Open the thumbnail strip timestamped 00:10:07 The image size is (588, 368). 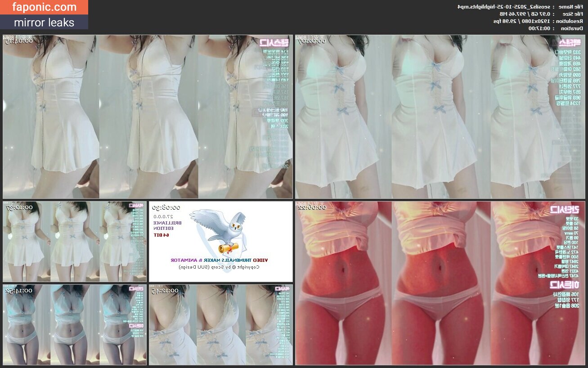(75, 241)
